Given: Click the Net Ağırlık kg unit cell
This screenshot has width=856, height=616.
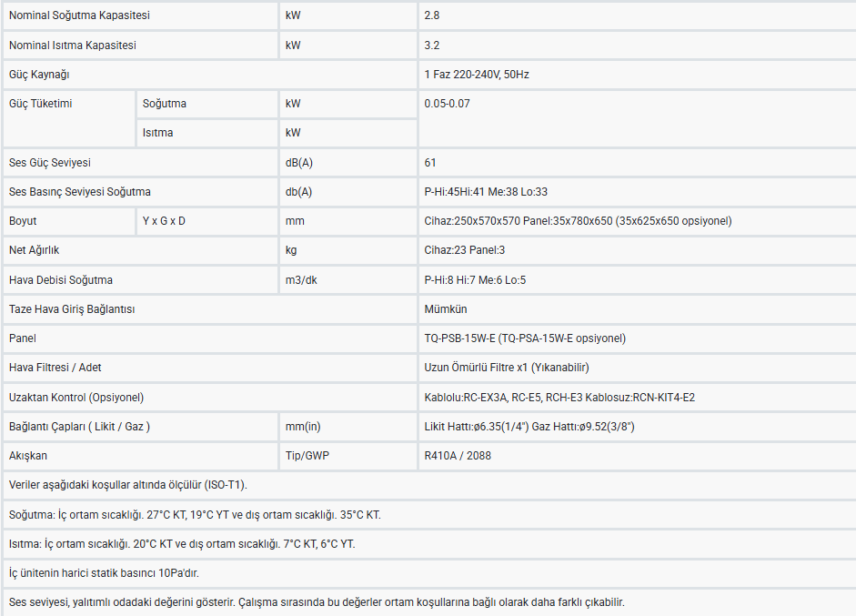Looking at the screenshot, I should pyautogui.click(x=348, y=250).
